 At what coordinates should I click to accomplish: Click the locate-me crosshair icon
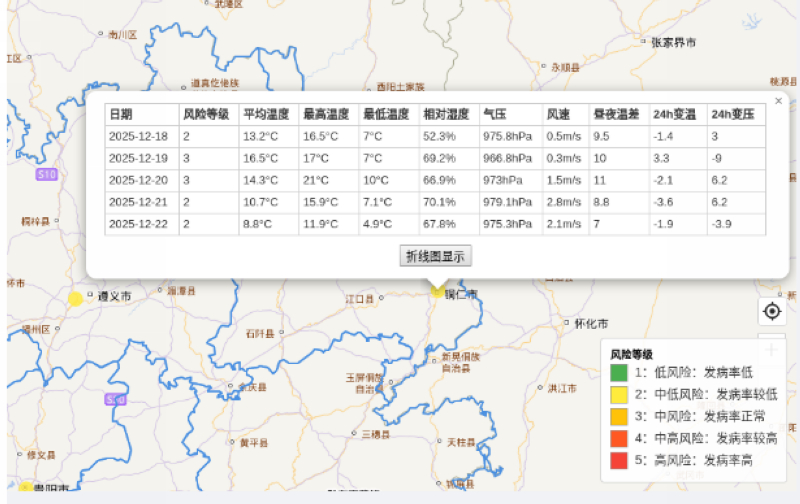771,312
